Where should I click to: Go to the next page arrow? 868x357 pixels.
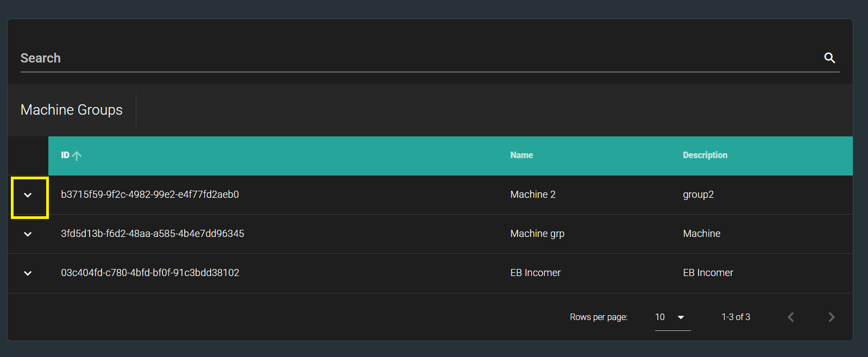click(831, 317)
